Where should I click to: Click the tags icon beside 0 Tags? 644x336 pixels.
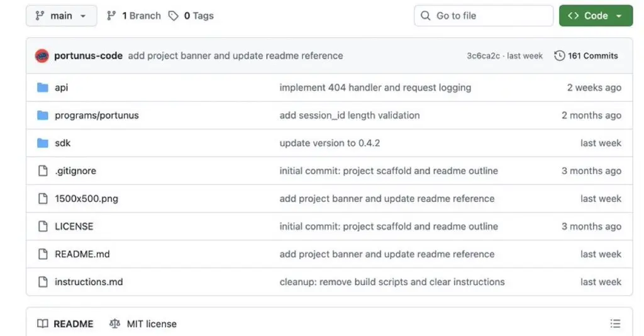click(x=174, y=16)
